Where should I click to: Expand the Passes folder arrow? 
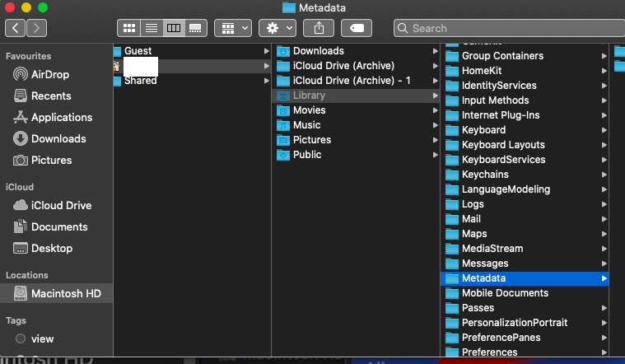pyautogui.click(x=604, y=308)
